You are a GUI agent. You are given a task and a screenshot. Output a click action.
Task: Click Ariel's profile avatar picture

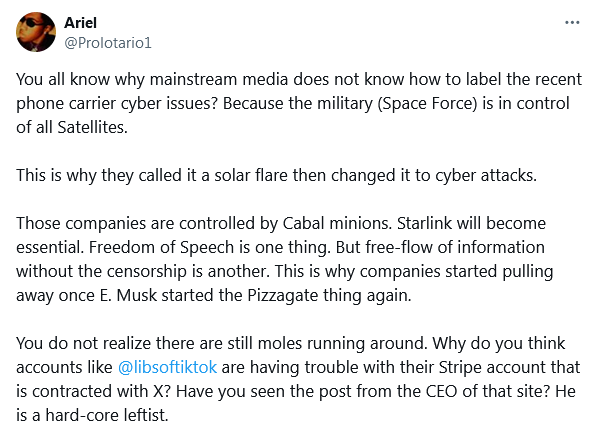coord(36,32)
